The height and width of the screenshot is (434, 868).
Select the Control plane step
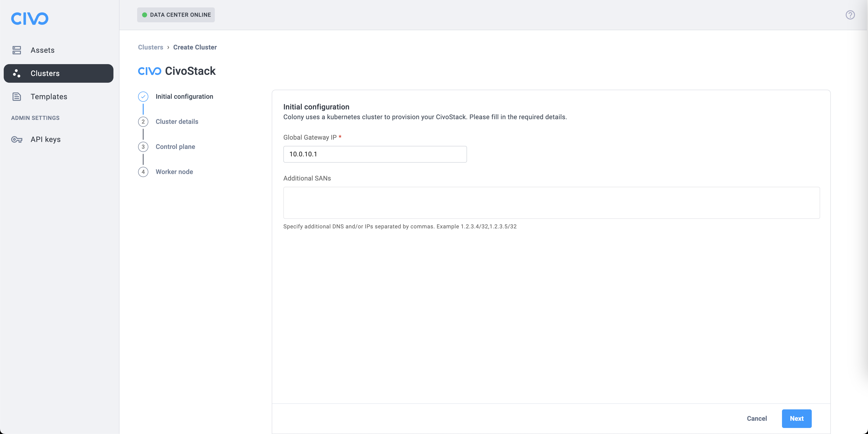click(175, 146)
